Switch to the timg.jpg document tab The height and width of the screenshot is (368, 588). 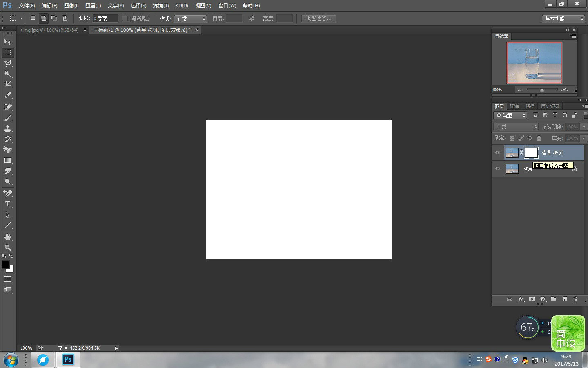tap(50, 30)
